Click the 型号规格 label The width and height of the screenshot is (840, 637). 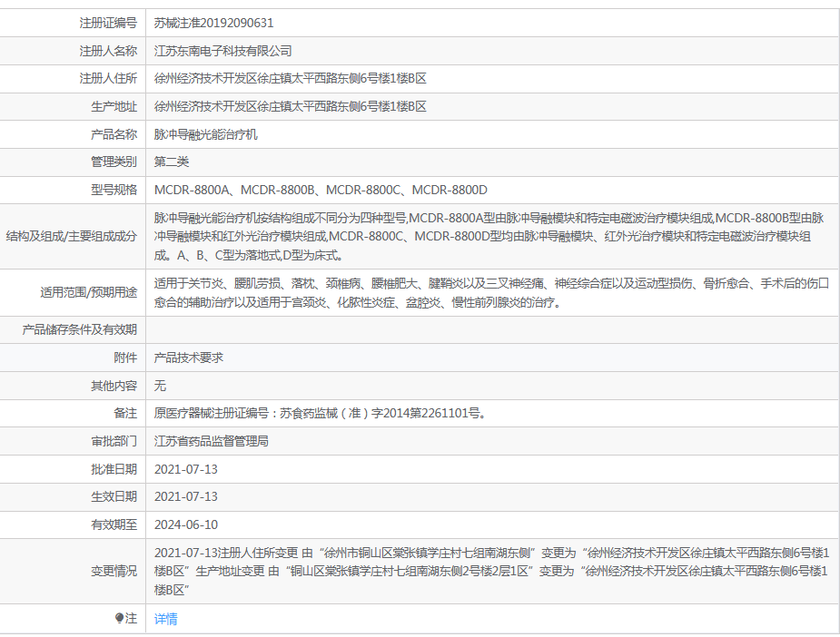coord(114,190)
